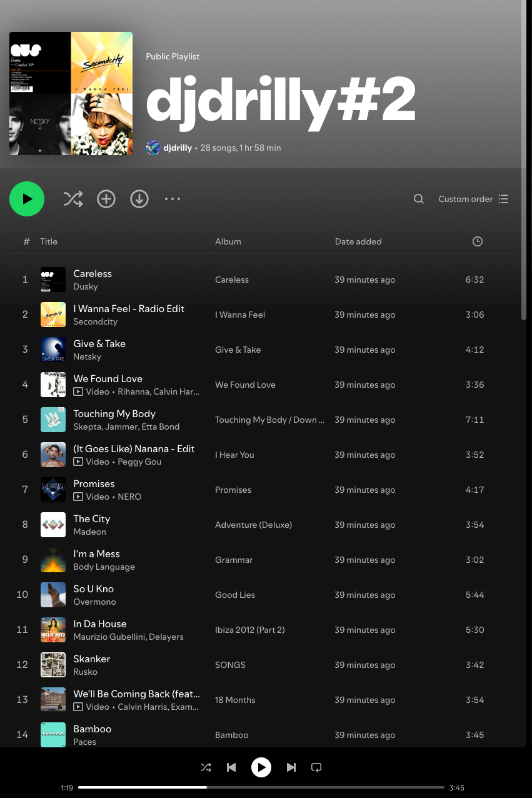Download the playlist for offline listening
Image resolution: width=532 pixels, height=798 pixels.
(x=139, y=199)
